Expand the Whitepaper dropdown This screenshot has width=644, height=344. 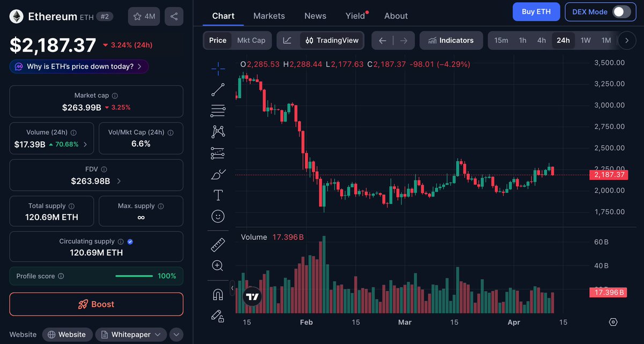pos(131,335)
